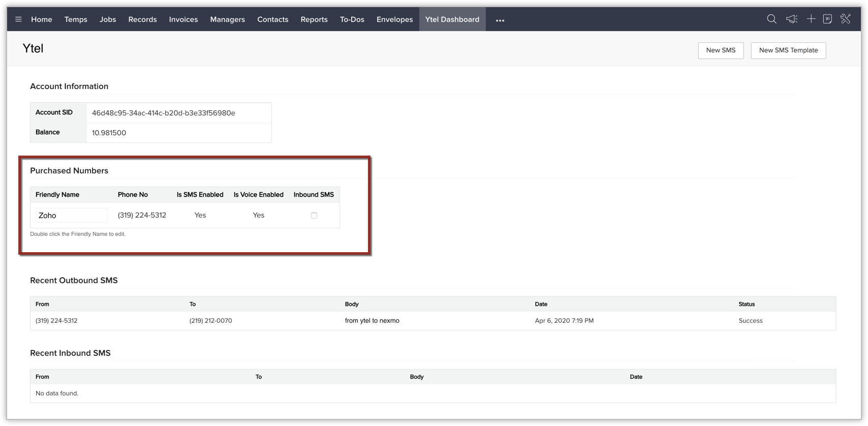Click the Zoho friendly name field
Image resolution: width=868 pixels, height=426 pixels.
click(x=72, y=216)
